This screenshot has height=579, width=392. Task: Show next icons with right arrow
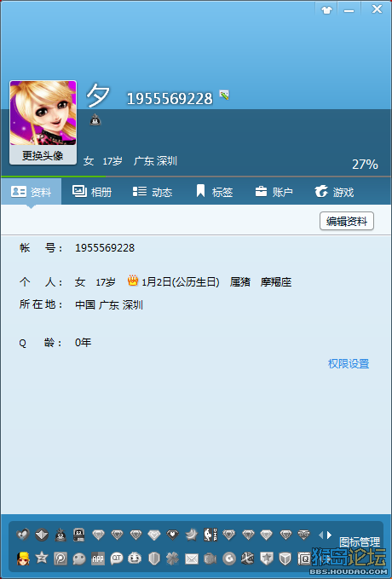[x=329, y=535]
